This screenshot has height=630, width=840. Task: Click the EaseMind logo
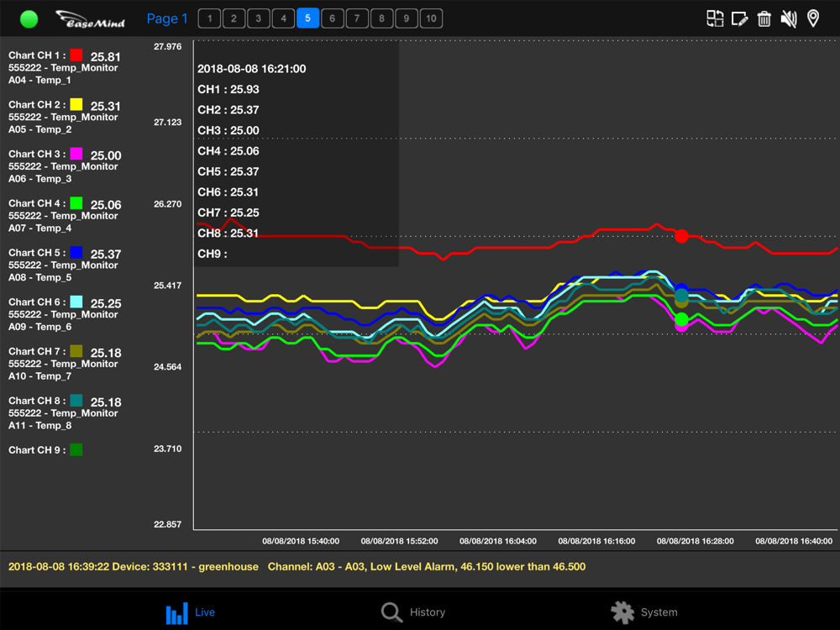(91, 19)
